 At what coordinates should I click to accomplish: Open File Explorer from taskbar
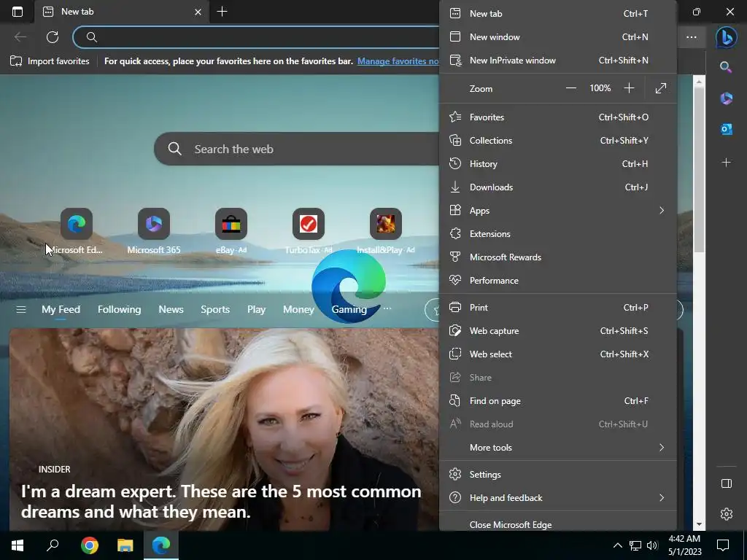click(x=125, y=545)
